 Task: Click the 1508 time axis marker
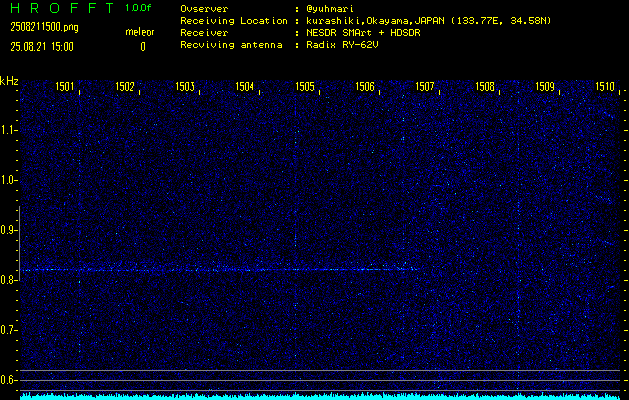tap(485, 87)
